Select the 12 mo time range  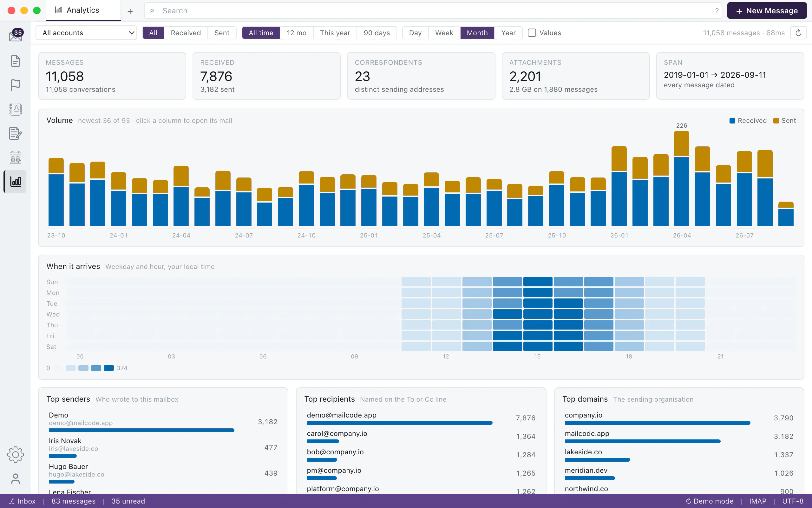(x=296, y=33)
